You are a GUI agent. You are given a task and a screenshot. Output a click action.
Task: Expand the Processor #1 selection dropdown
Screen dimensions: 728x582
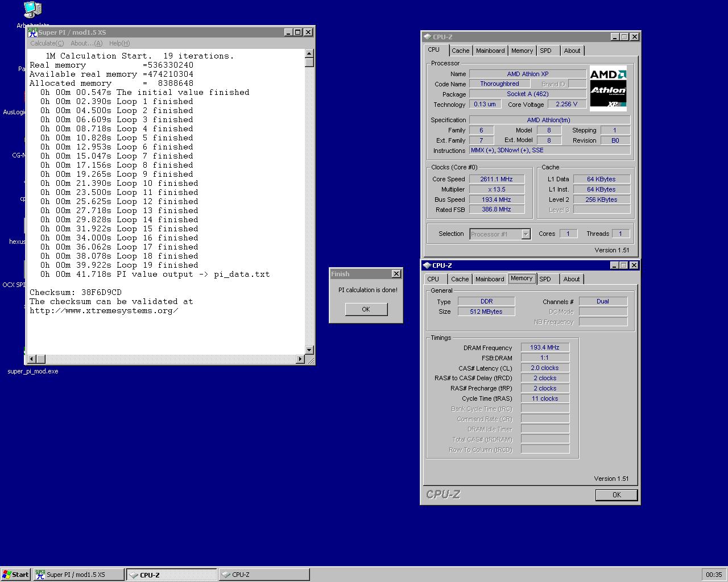(526, 234)
